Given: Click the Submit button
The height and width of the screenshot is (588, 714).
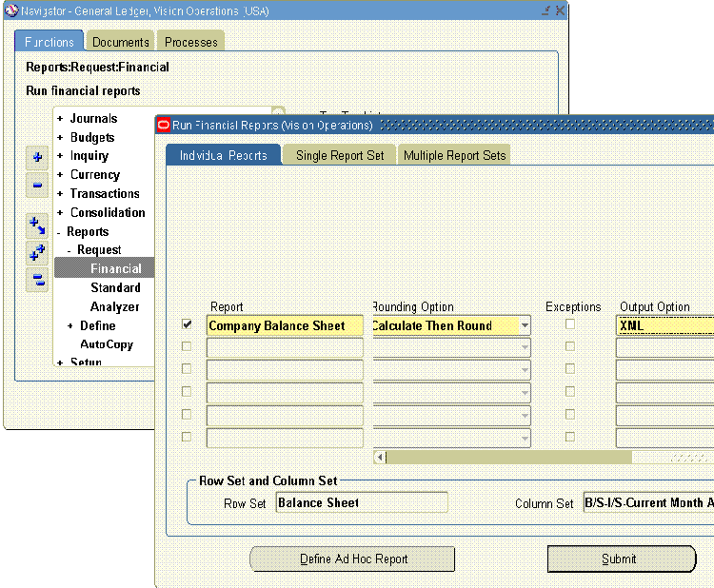Looking at the screenshot, I should point(619,559).
